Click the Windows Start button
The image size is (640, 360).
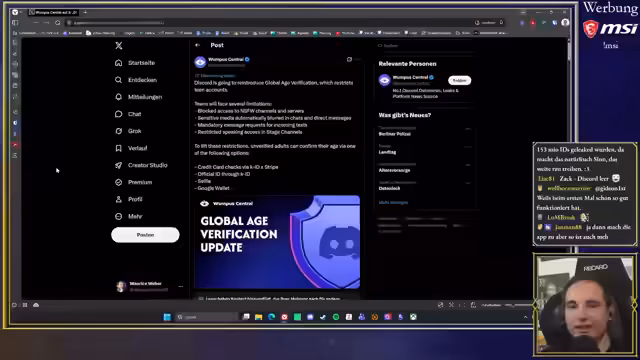(167, 317)
